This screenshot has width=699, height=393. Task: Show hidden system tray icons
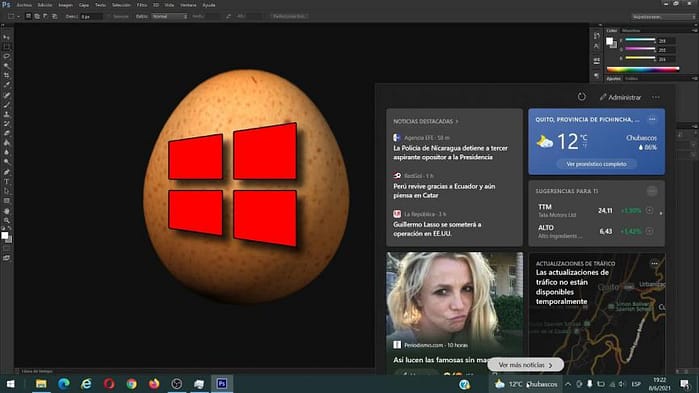[x=568, y=384]
